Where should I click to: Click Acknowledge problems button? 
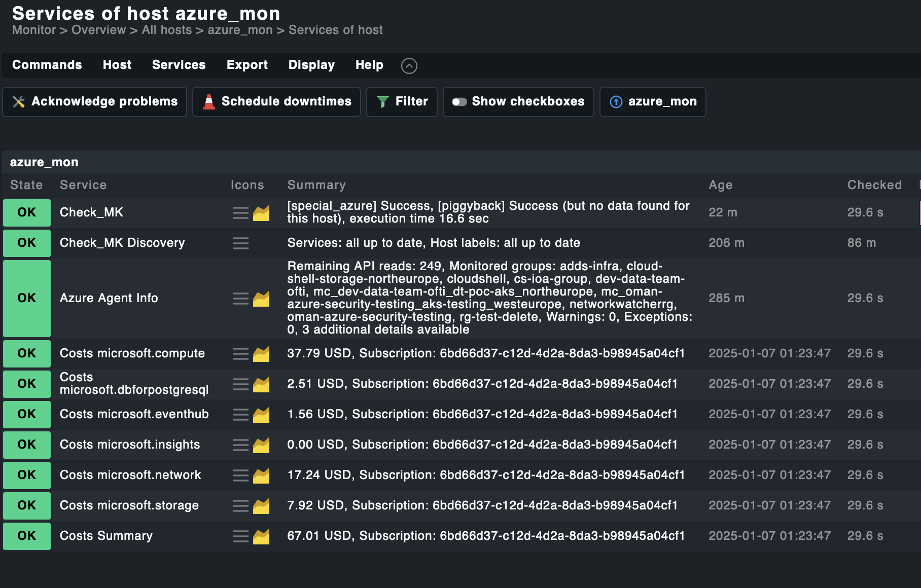(95, 102)
